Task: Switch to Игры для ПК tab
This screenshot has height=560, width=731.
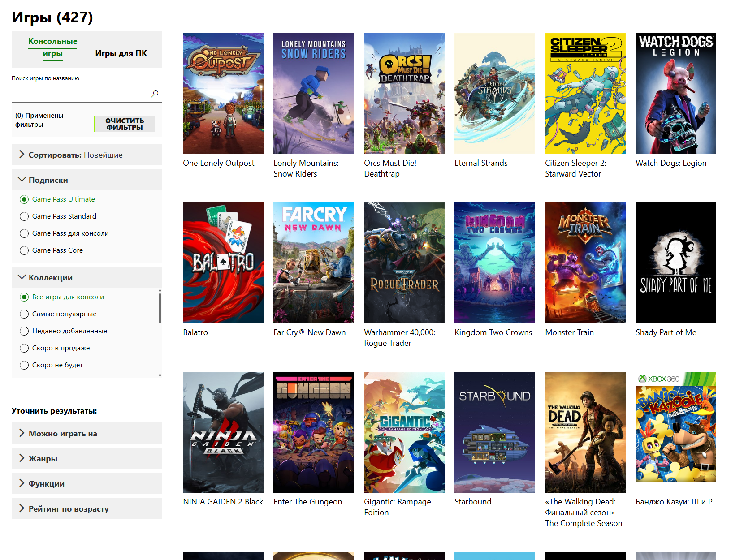Action: 121,53
